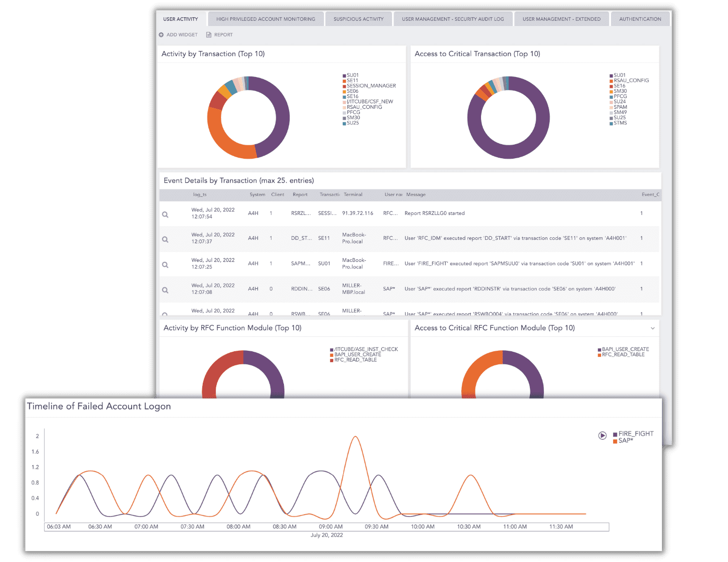This screenshot has width=728, height=562.
Task: Toggle STMS legend entry in Critical Transaction chart
Action: 618,123
